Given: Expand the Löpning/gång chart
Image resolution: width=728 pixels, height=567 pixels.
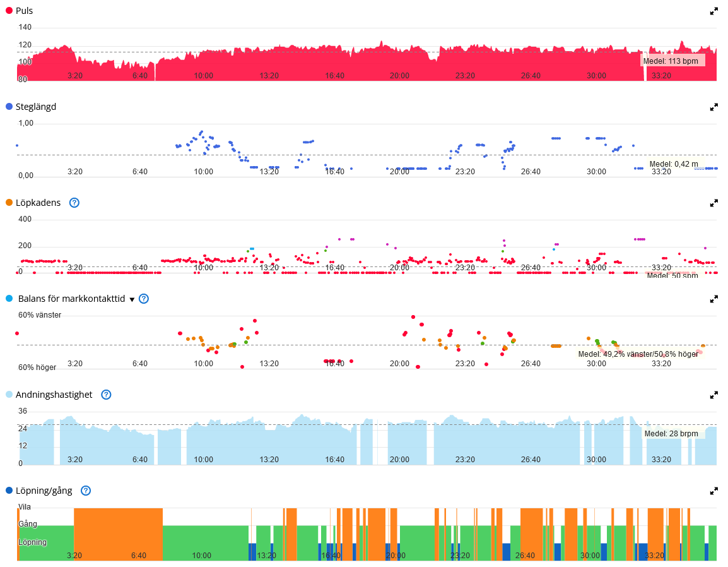Looking at the screenshot, I should (x=713, y=491).
